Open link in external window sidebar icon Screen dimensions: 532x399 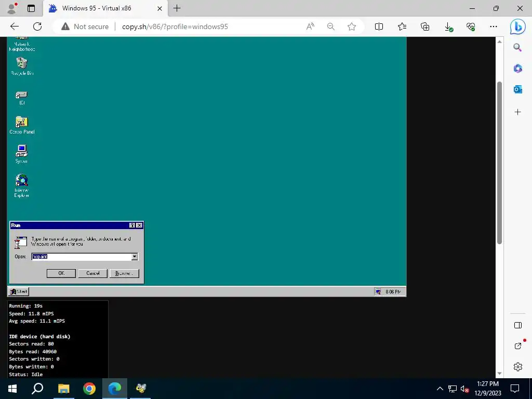(518, 345)
